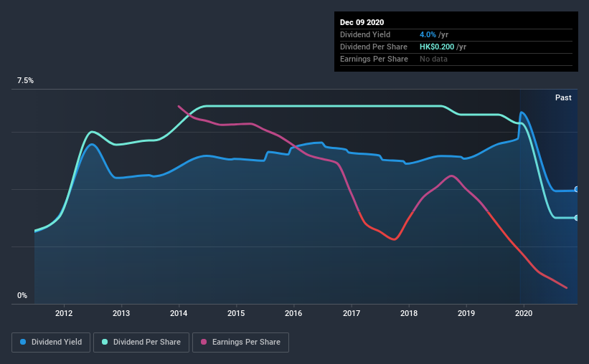This screenshot has height=364, width=589.
Task: Click the Dec 09 2020 tooltip date
Action: 362,22
